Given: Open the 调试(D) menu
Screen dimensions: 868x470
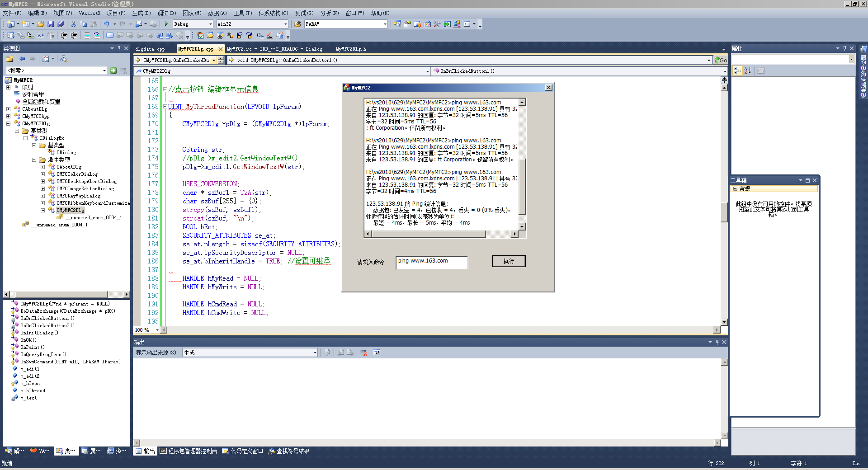Looking at the screenshot, I should pyautogui.click(x=167, y=13).
